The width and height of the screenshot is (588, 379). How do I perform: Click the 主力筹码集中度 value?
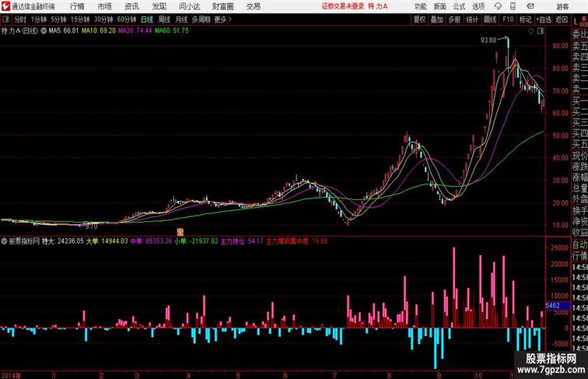point(297,241)
